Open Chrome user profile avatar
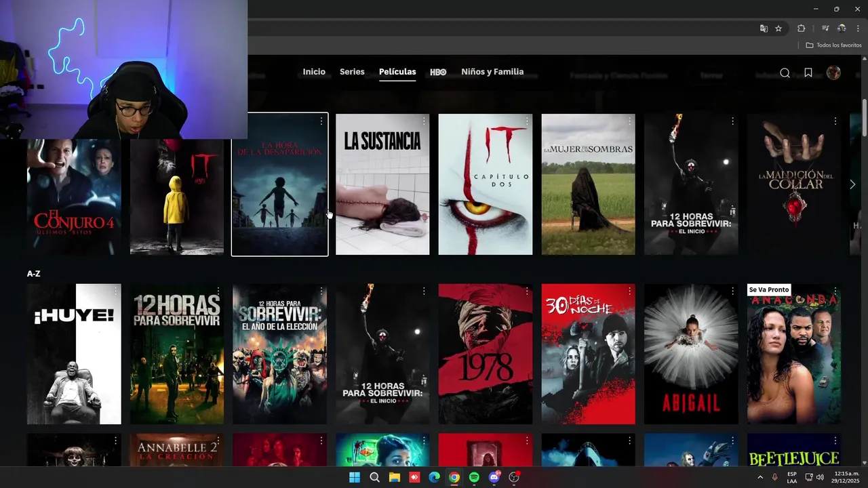The width and height of the screenshot is (868, 488). coord(842,28)
